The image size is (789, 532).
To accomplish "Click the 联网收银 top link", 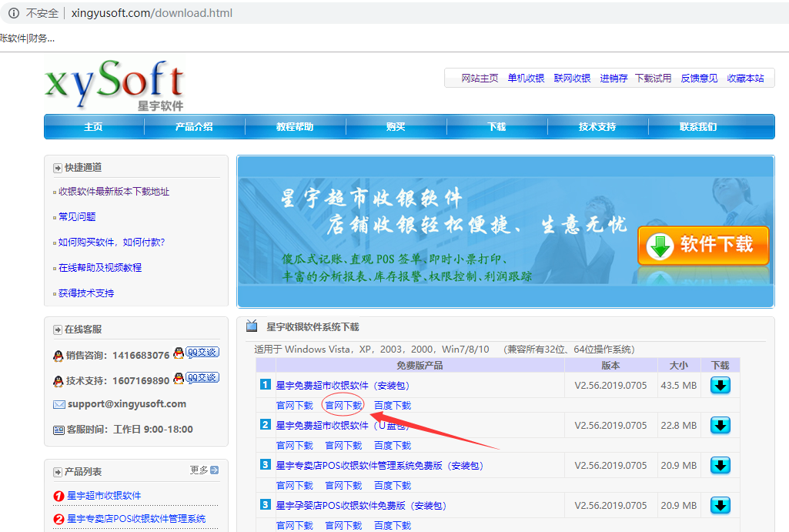I will coord(572,78).
